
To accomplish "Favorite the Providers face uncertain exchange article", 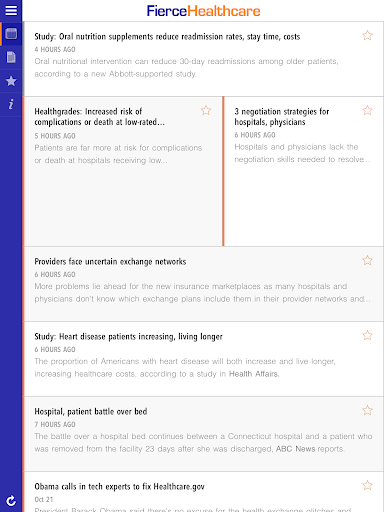I will [x=367, y=260].
